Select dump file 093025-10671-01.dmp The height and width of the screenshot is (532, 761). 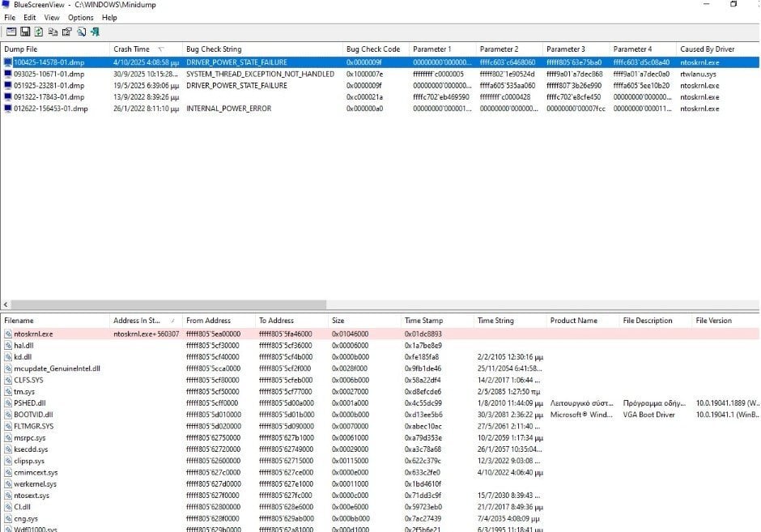[x=49, y=74]
